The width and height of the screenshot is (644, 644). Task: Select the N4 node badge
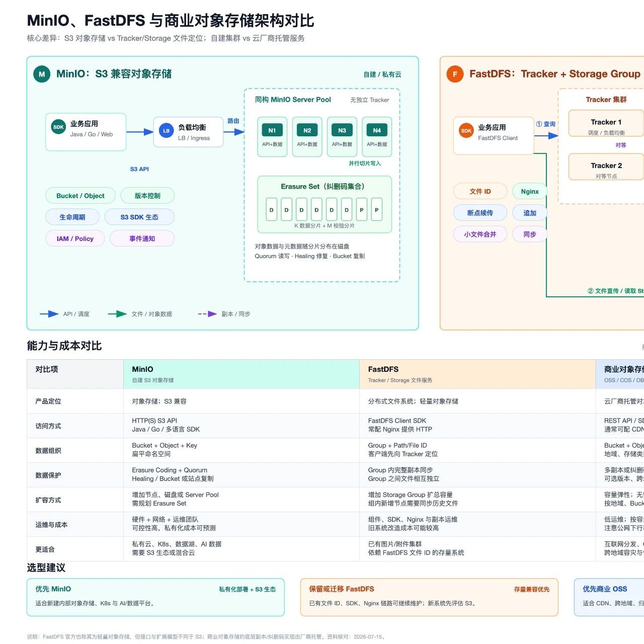(x=377, y=130)
